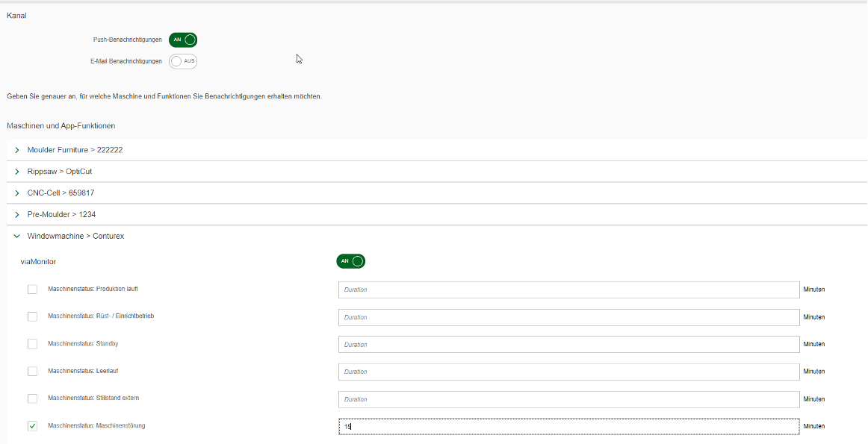Click the Leerlauf Duration input

click(569, 372)
